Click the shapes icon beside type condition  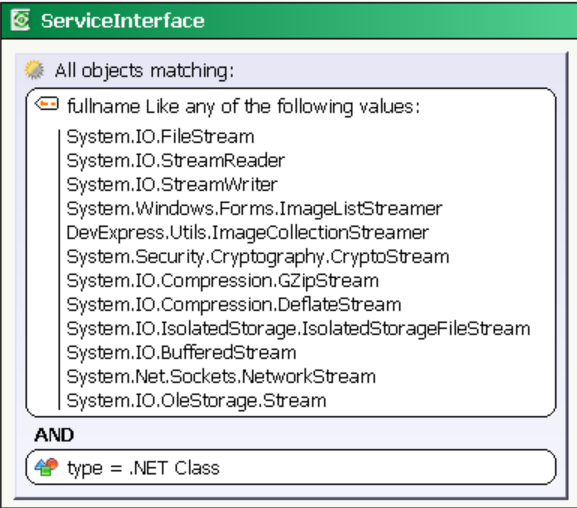(46, 467)
